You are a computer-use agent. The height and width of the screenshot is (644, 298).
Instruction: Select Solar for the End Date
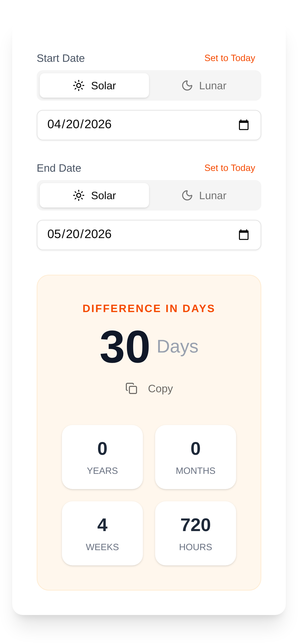[x=94, y=195]
